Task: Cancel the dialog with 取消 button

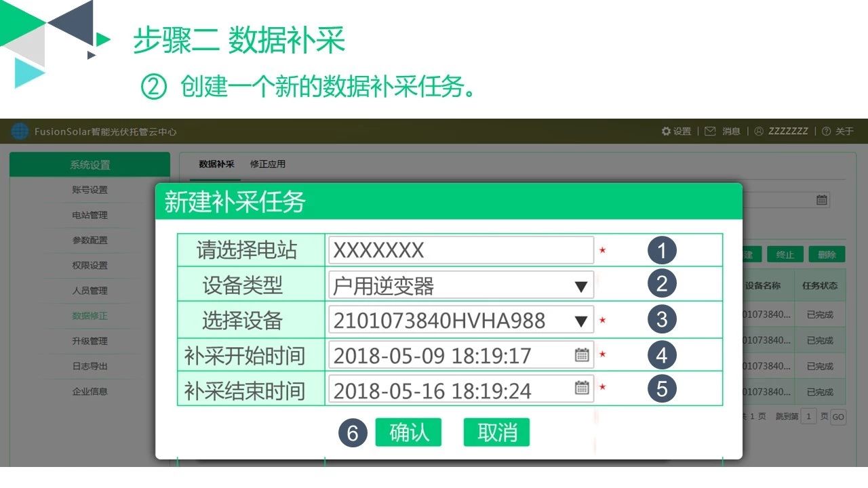Action: 496,432
